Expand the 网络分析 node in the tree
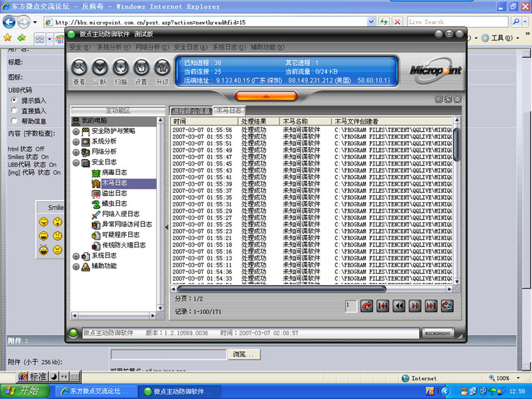Screen dimensions: 532x399 pos(76,152)
